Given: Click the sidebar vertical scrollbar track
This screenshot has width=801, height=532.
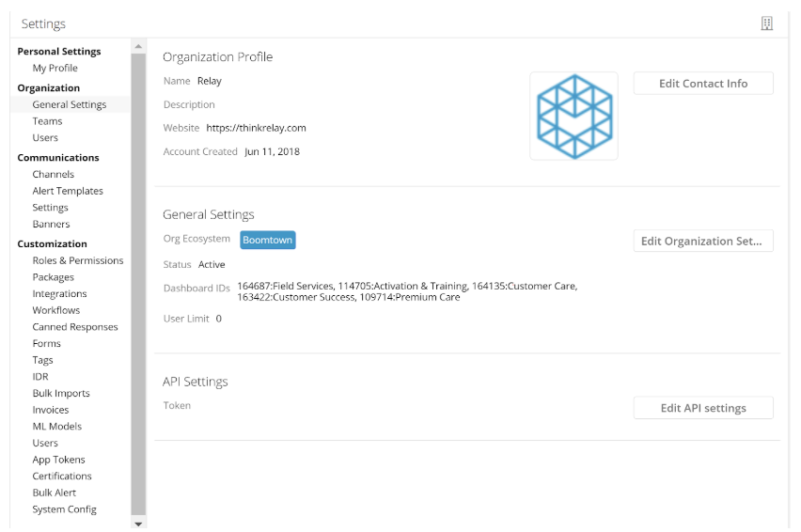Looking at the screenshot, I should (138, 284).
